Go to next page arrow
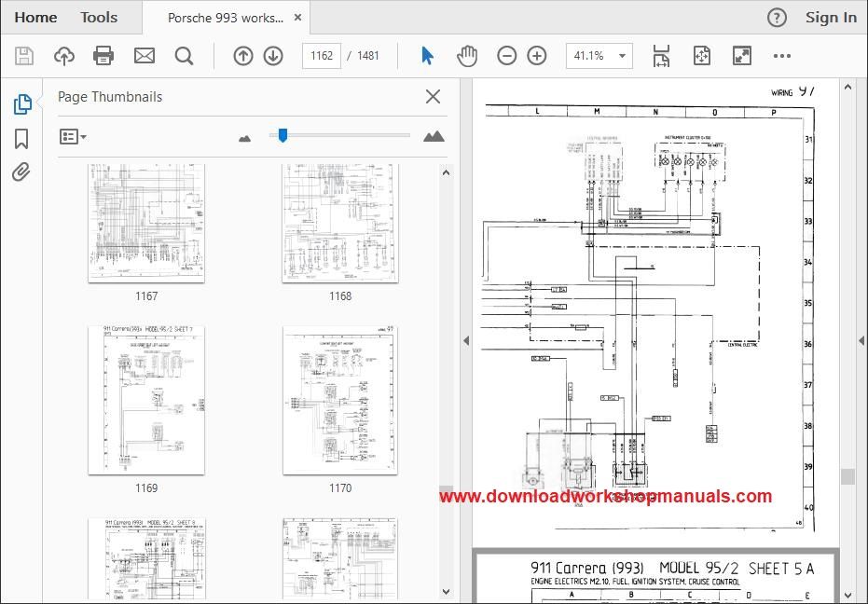This screenshot has height=604, width=868. pyautogui.click(x=273, y=56)
